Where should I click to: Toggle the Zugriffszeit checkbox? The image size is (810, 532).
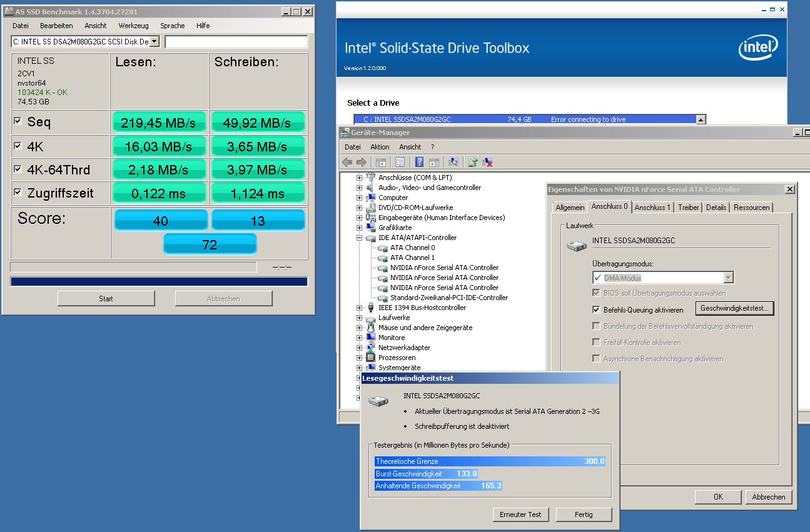[18, 193]
